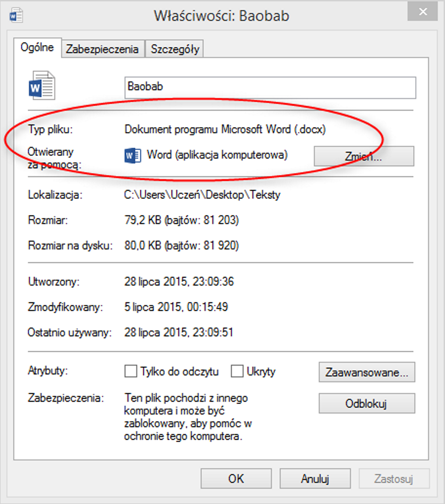Click the small Word app icon beside 'Word (aplikacja komputerowa)'
The width and height of the screenshot is (445, 504).
click(x=132, y=156)
